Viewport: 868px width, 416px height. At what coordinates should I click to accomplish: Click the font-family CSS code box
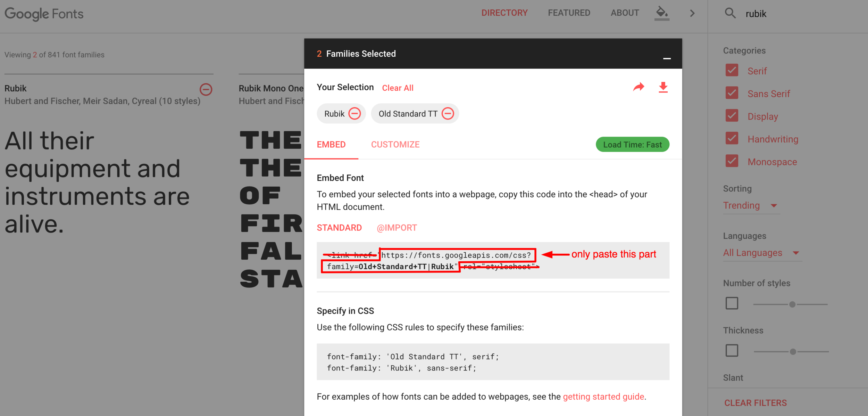(x=493, y=362)
